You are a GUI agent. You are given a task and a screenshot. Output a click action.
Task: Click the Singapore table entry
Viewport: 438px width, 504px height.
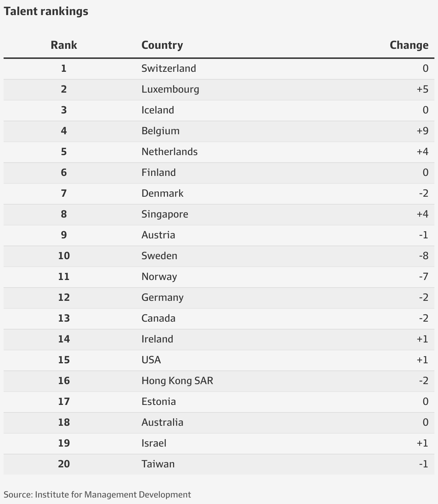(165, 214)
